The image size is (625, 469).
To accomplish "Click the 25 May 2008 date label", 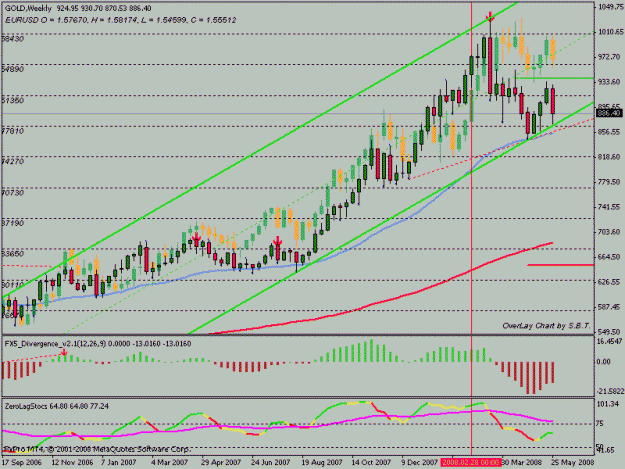I will 573,462.
